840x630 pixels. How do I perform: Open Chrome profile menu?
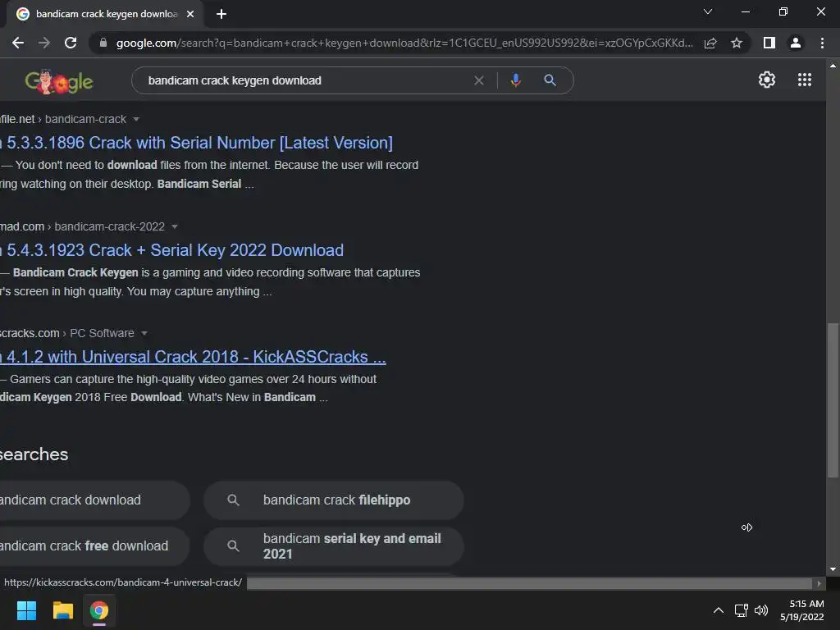click(x=796, y=43)
